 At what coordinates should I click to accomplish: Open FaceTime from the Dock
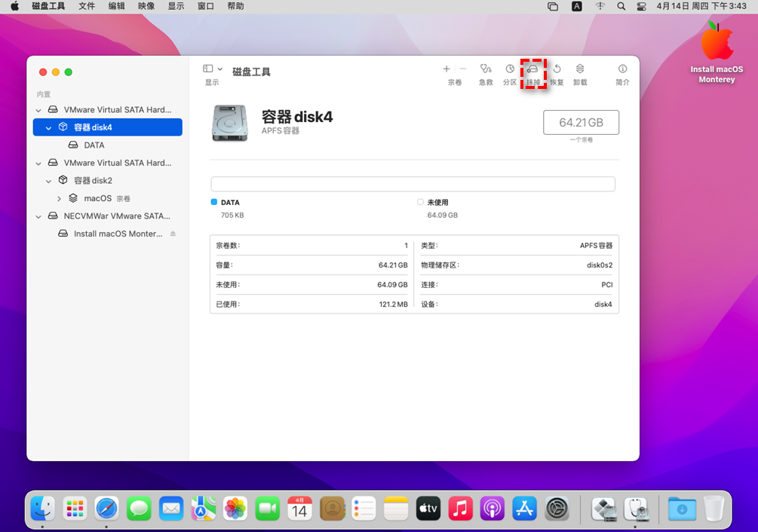pyautogui.click(x=267, y=509)
